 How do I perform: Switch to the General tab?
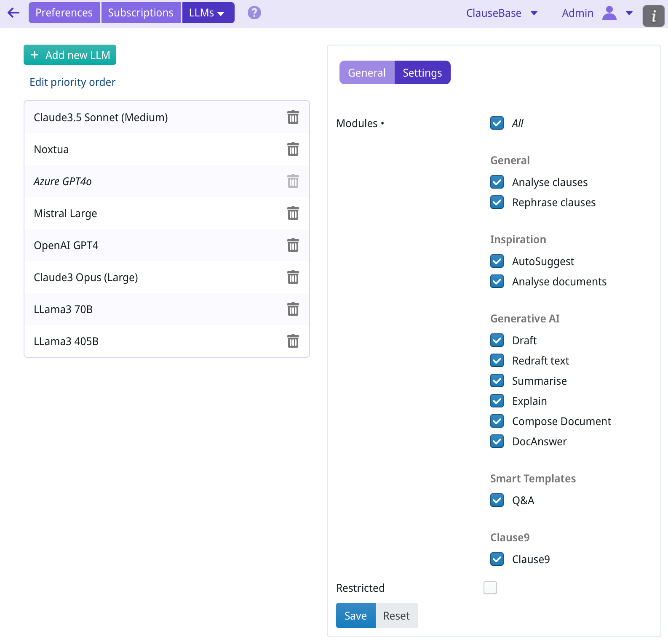(x=366, y=73)
